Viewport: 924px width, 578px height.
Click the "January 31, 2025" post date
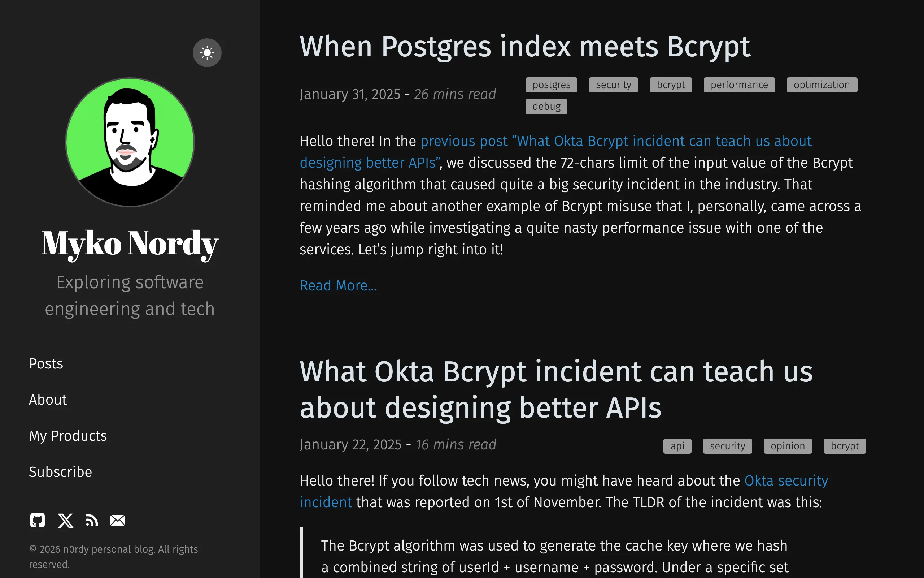[x=350, y=94]
